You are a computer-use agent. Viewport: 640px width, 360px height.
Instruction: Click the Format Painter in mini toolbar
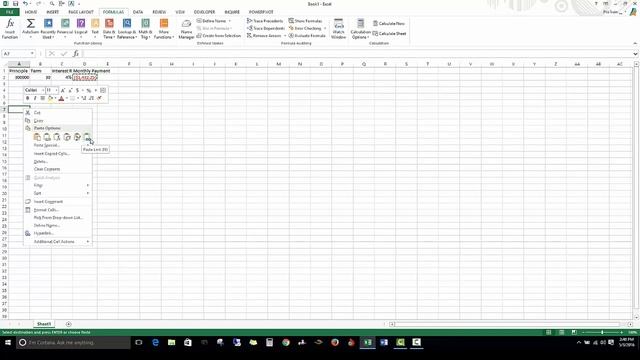point(99,98)
